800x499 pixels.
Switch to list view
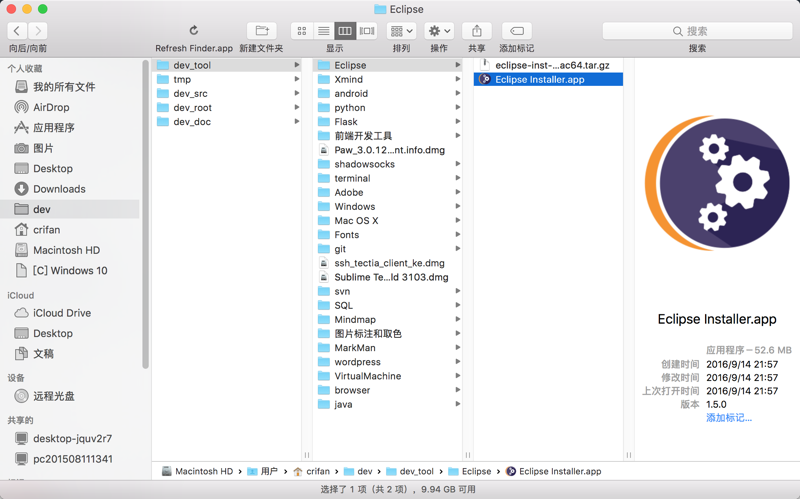323,31
